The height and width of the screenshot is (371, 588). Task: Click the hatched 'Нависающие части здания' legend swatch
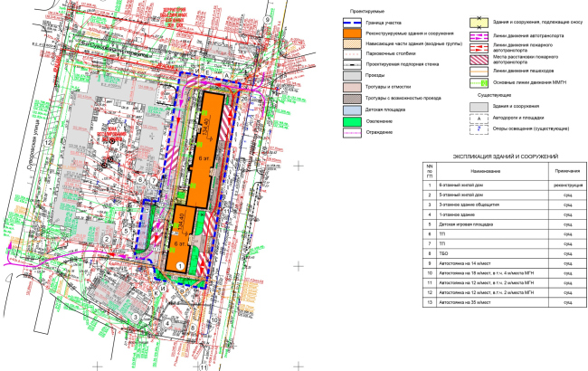(x=352, y=44)
